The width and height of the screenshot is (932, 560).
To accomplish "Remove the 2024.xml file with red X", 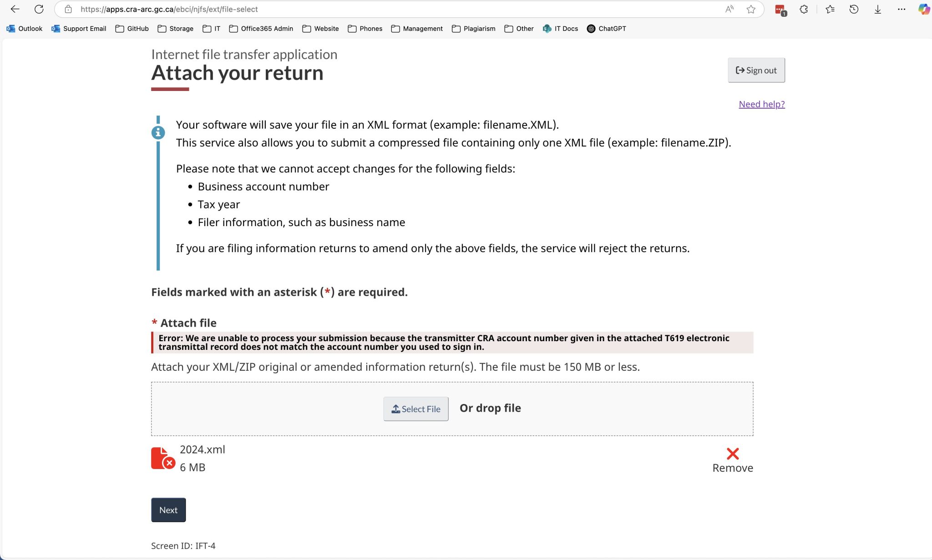I will pos(733,454).
